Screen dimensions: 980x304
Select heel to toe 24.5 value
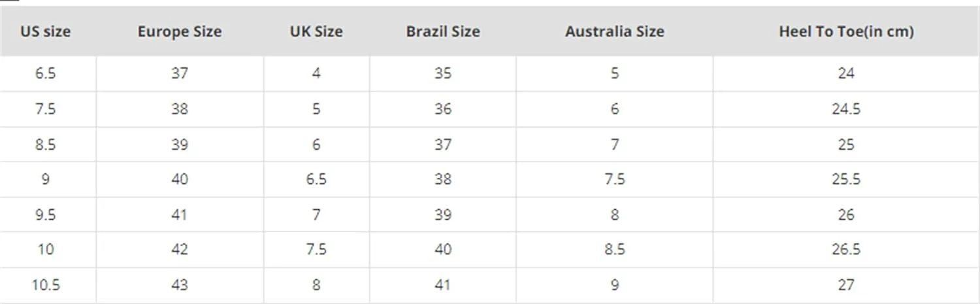[846, 109]
